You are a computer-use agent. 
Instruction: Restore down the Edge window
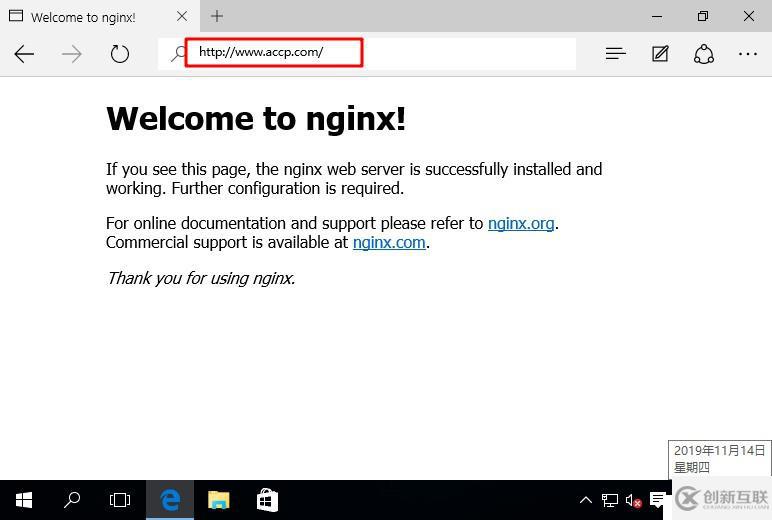(703, 16)
